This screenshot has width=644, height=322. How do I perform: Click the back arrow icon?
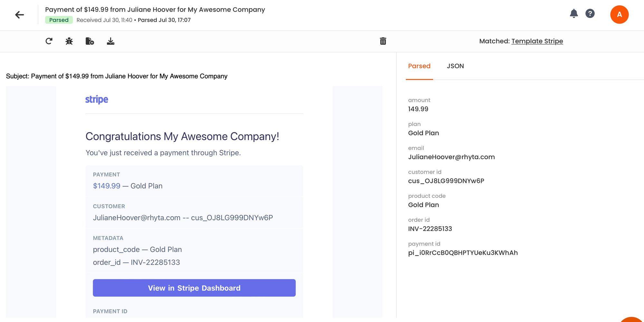[x=20, y=15]
